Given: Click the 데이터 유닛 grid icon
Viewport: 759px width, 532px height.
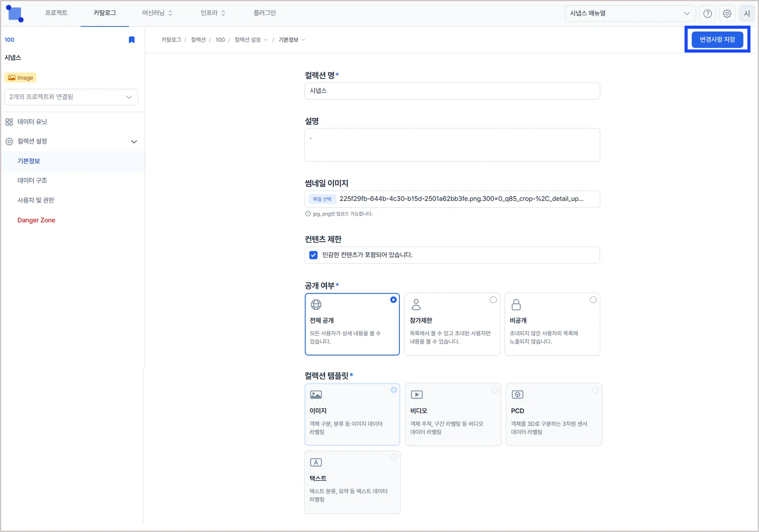Looking at the screenshot, I should tap(9, 122).
